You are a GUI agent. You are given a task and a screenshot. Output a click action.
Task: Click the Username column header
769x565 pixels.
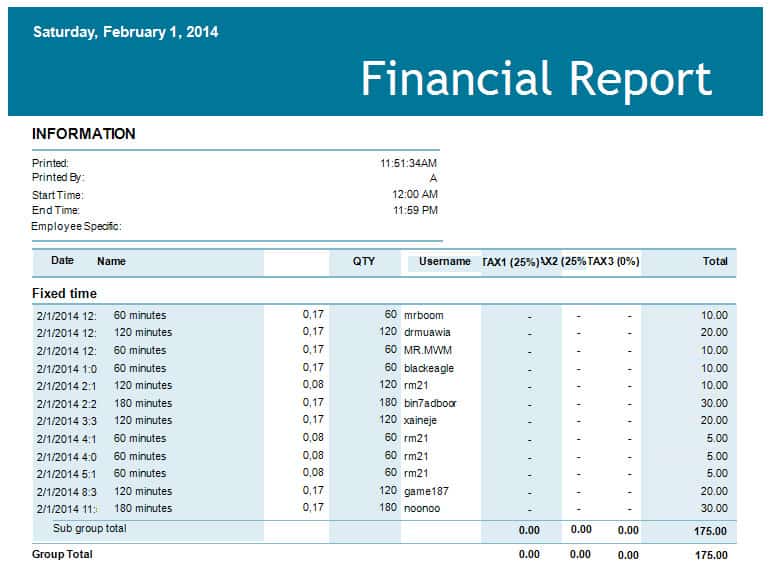(444, 261)
